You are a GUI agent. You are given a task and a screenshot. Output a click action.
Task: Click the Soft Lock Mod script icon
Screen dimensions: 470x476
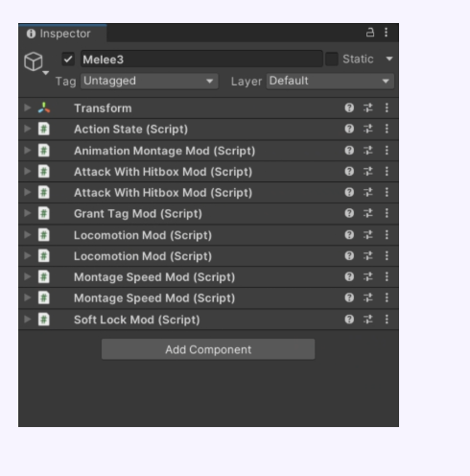click(x=44, y=320)
